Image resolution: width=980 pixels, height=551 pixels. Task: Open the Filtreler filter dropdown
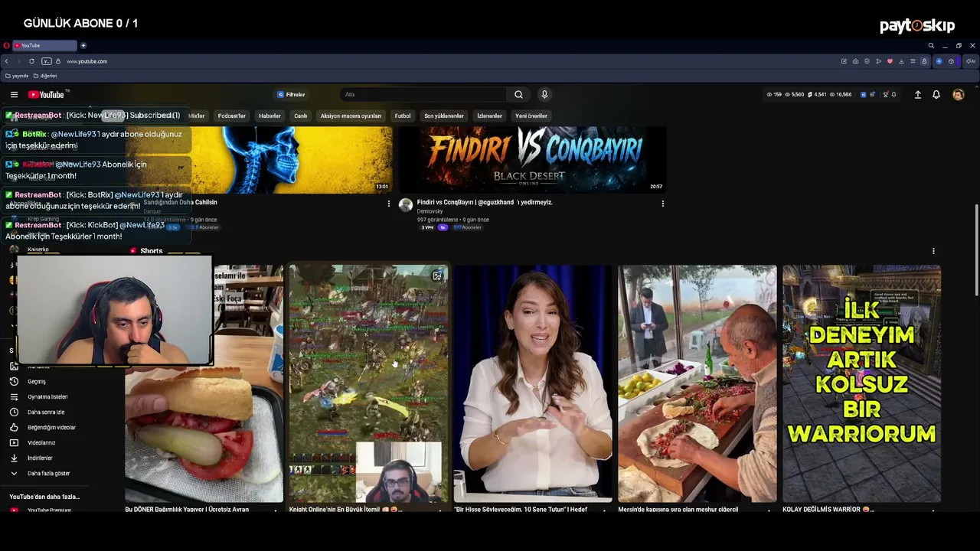[291, 95]
